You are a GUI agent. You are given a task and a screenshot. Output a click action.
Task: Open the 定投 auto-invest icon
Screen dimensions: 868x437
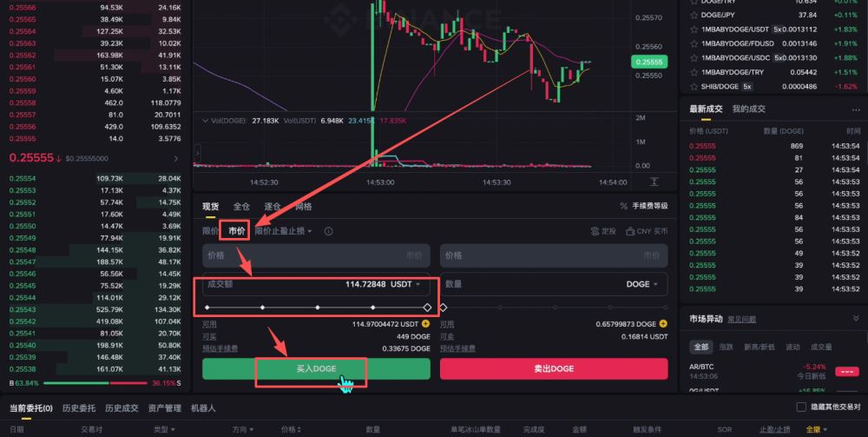595,231
